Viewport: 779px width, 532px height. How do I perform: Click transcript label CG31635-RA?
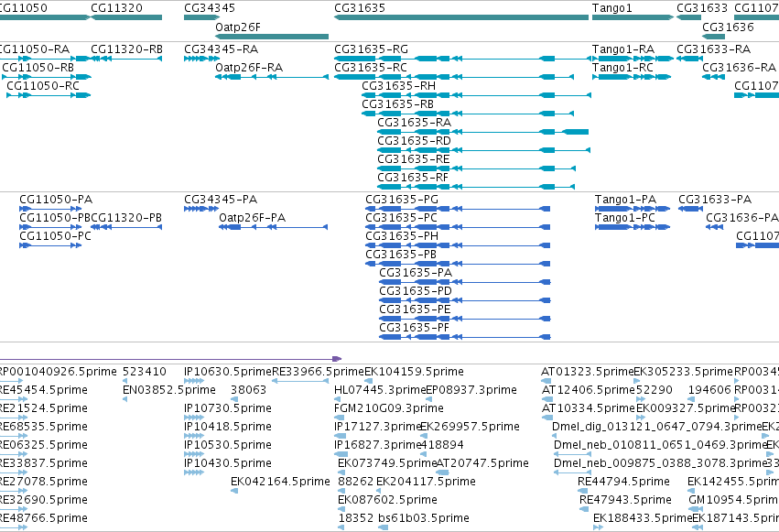pos(415,123)
